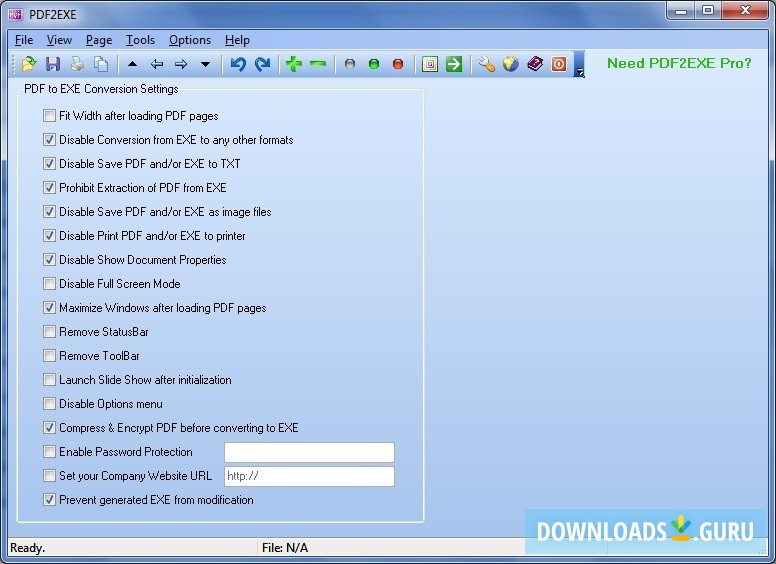Check Set your Company Website URL
776x564 pixels.
[x=49, y=475]
